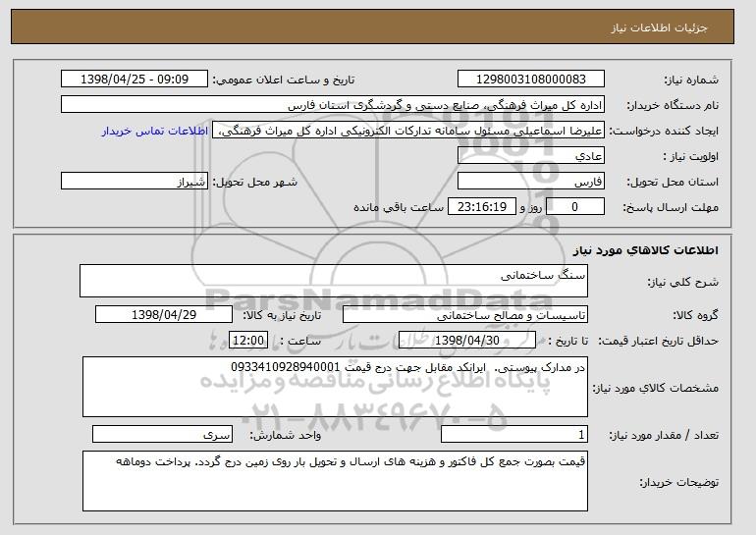756x535 pixels.
Task: Click the remaining days field showing 0
Action: click(x=574, y=207)
